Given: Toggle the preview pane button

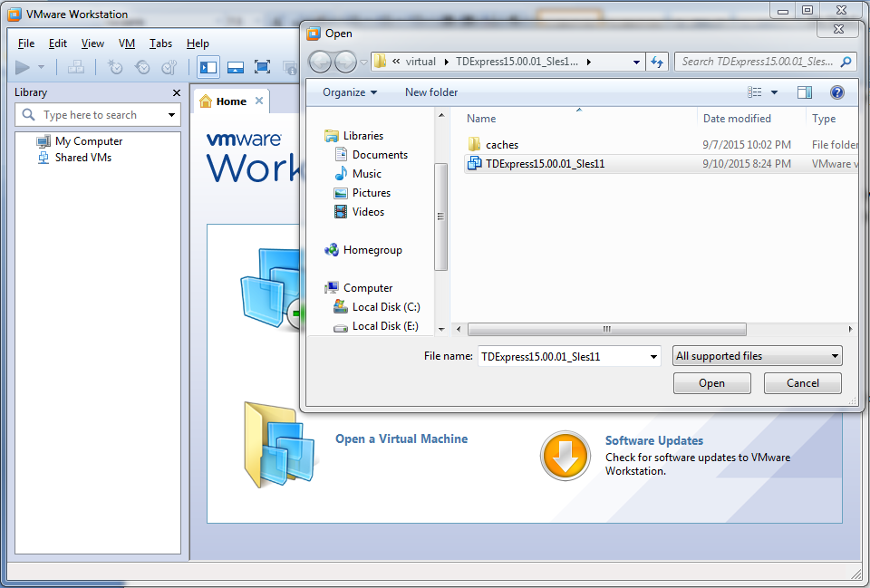Looking at the screenshot, I should tap(805, 92).
